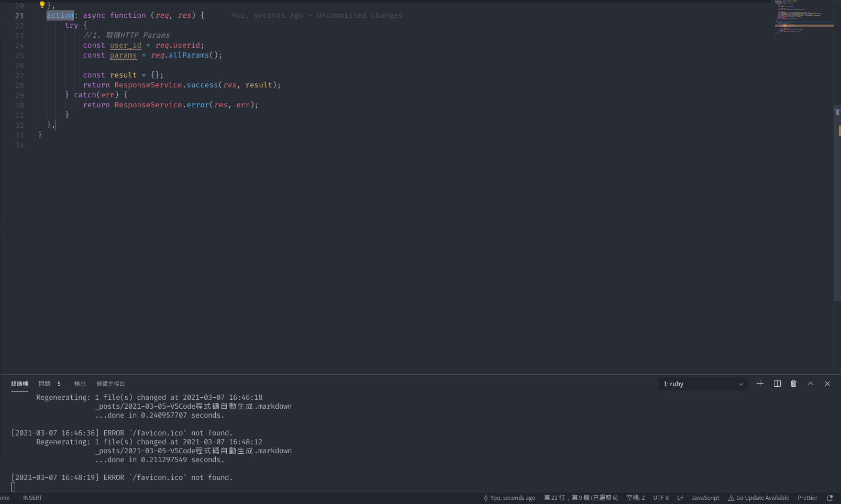Click line number 27
This screenshot has height=504, width=841.
[19, 75]
